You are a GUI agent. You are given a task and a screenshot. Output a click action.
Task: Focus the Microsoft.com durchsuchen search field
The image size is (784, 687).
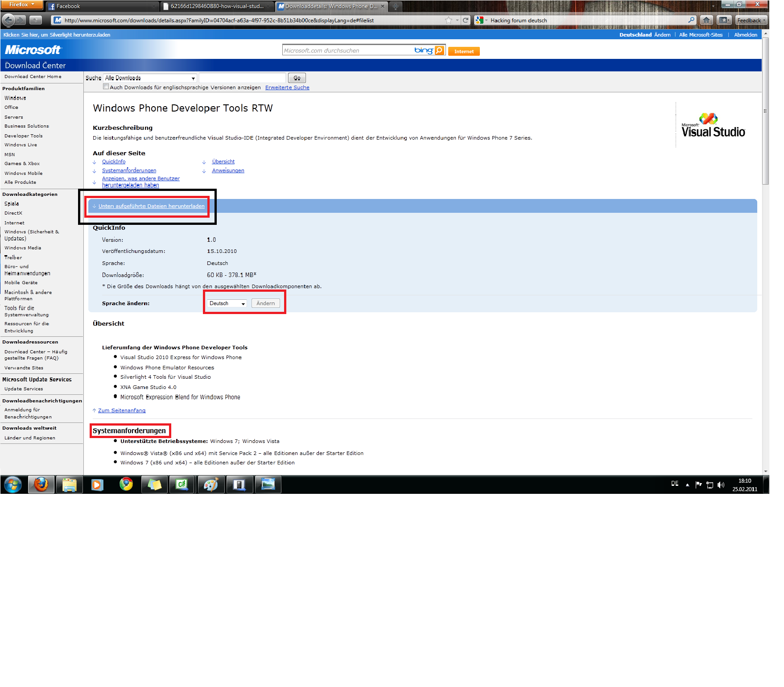pyautogui.click(x=348, y=50)
